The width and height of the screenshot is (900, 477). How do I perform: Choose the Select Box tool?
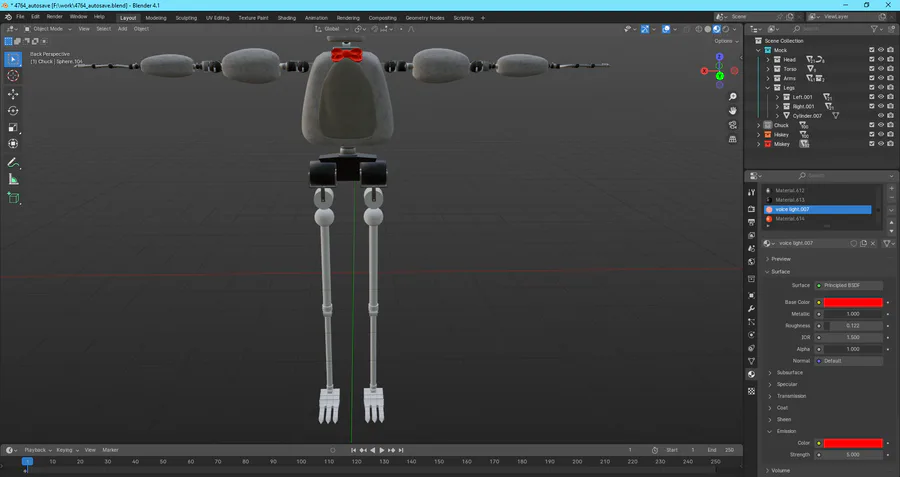[x=13, y=59]
